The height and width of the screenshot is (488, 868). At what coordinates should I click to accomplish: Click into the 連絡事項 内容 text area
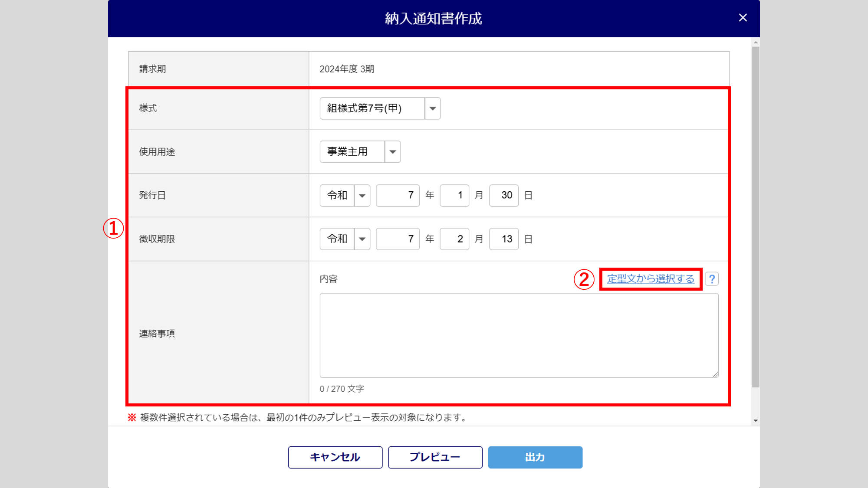[519, 335]
